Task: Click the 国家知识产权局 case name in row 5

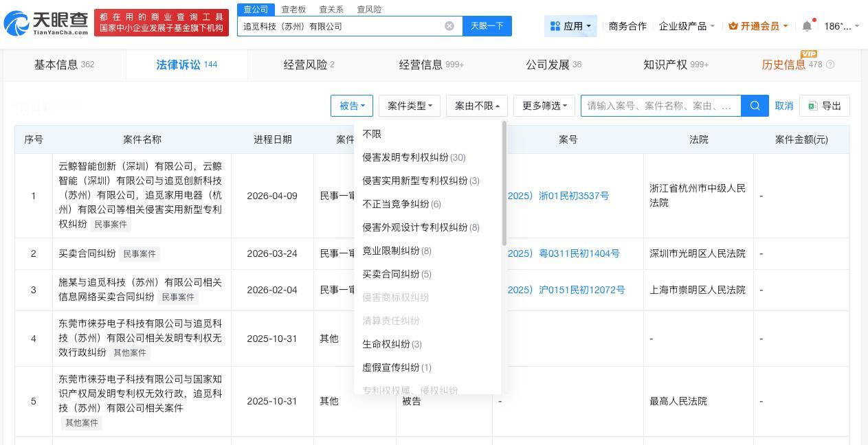Action: (140, 393)
